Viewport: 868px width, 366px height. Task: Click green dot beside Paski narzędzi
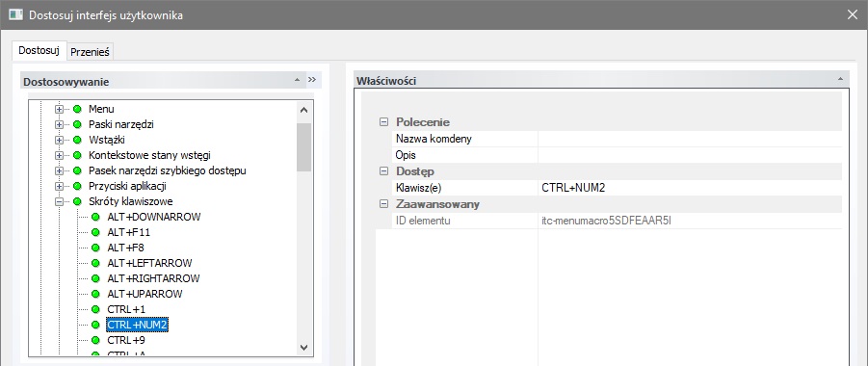coord(77,124)
